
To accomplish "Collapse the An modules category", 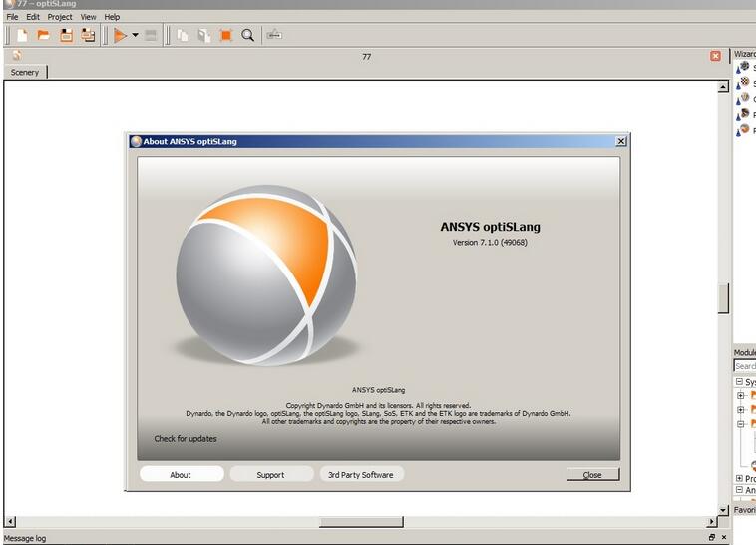I will 739,489.
